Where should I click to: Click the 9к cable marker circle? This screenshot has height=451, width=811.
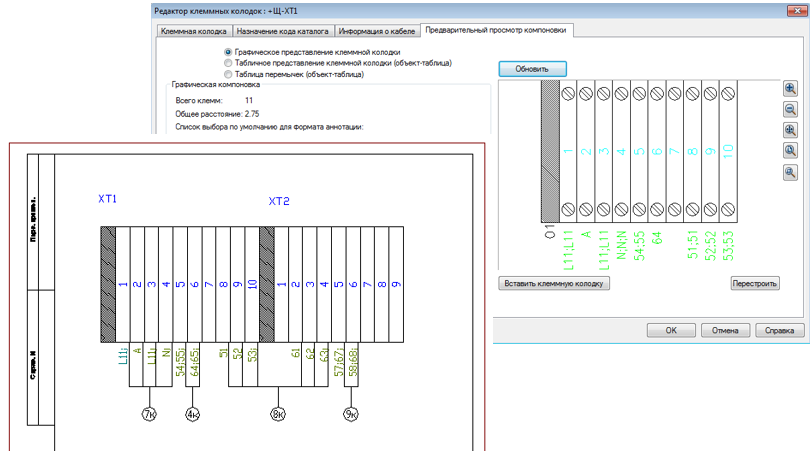351,414
